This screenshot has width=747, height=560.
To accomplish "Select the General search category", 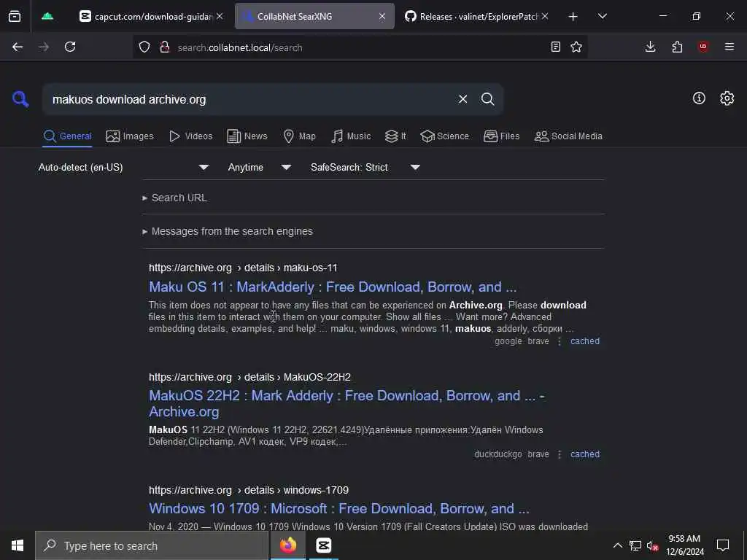I will tap(67, 136).
